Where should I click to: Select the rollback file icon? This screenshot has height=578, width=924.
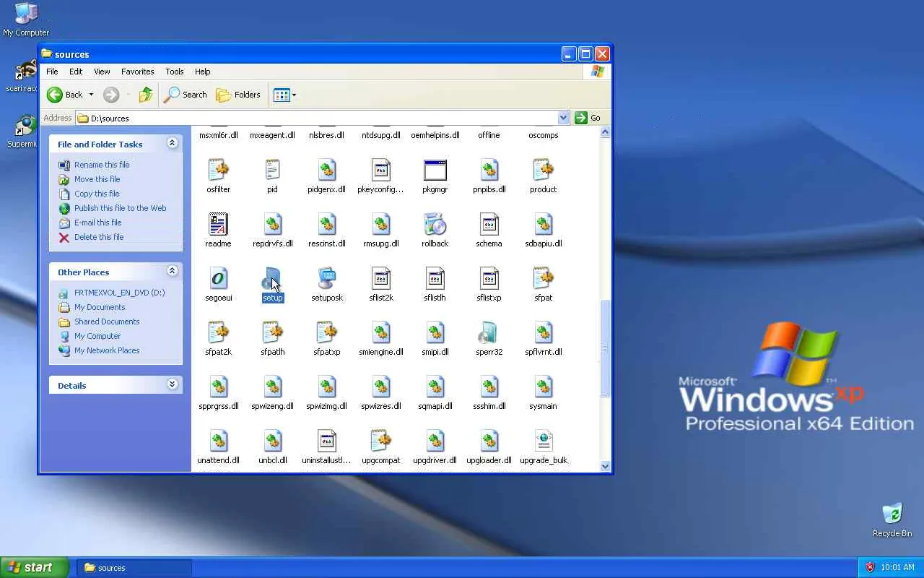click(435, 225)
